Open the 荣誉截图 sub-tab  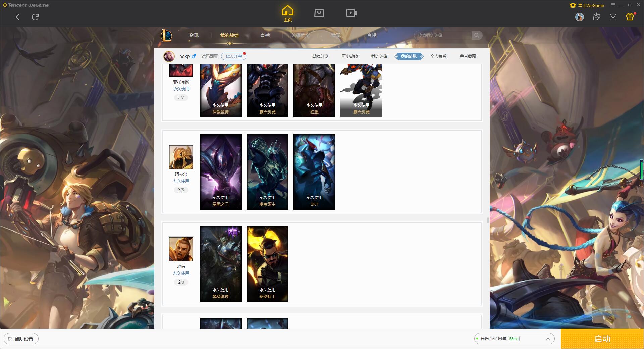click(468, 56)
